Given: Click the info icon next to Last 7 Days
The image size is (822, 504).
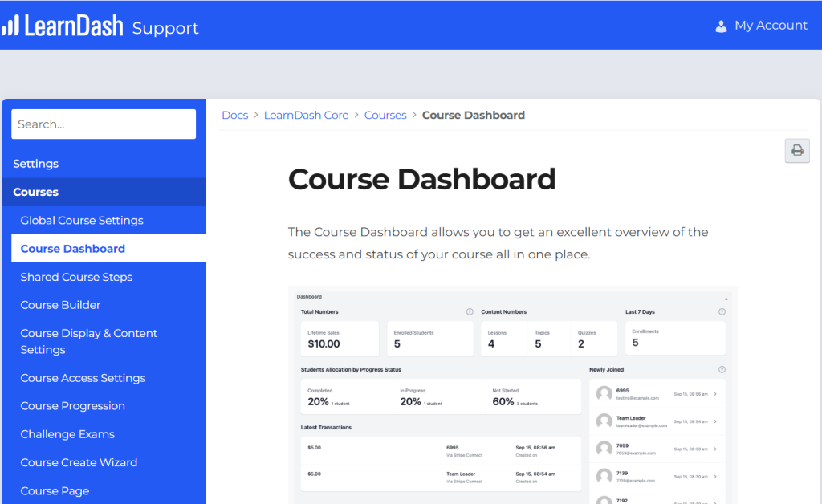Looking at the screenshot, I should point(722,311).
